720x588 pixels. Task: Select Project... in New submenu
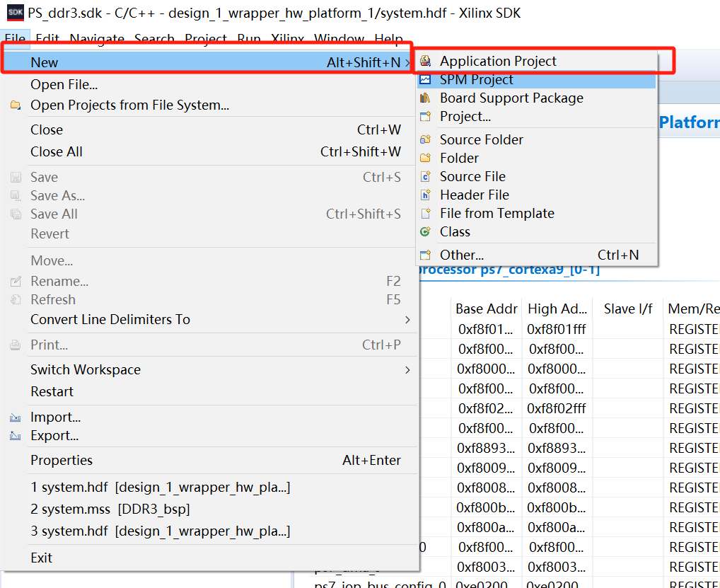point(538,116)
